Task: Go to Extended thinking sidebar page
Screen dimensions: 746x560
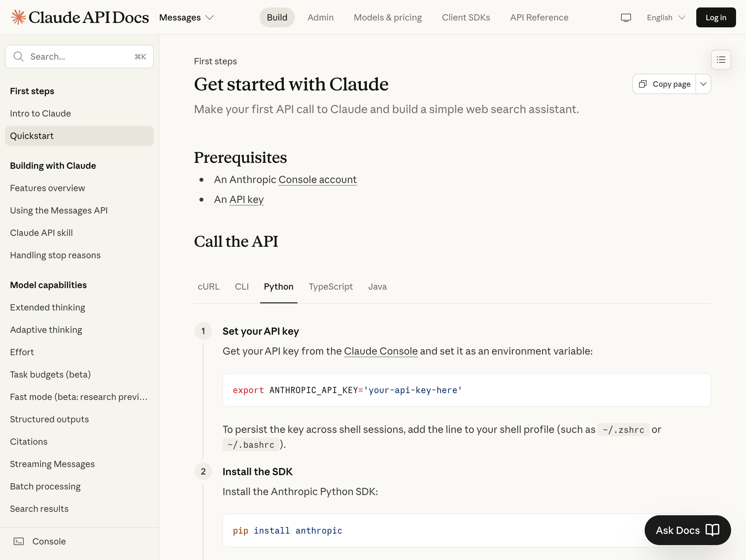Action: click(x=48, y=307)
